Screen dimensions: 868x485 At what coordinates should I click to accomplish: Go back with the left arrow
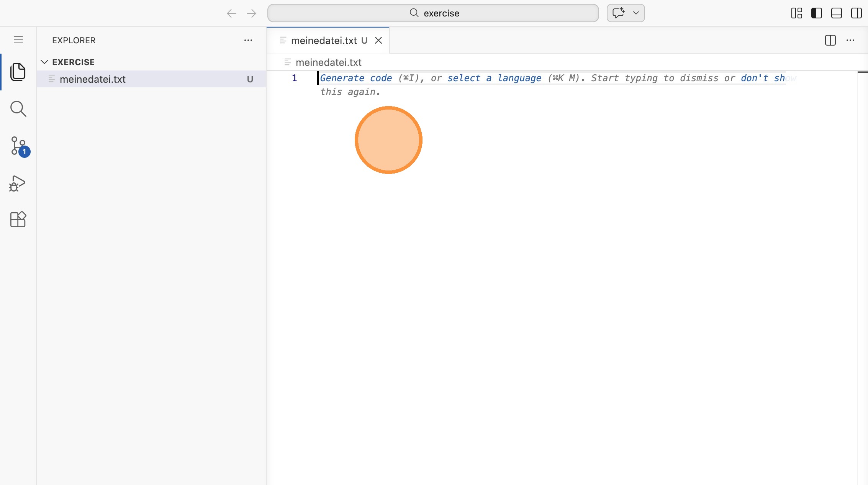pyautogui.click(x=231, y=13)
